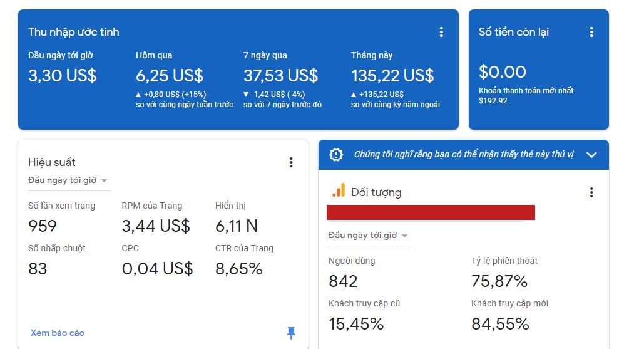Open the Đối tượng card three-dot menu
The height and width of the screenshot is (349, 644).
591,192
